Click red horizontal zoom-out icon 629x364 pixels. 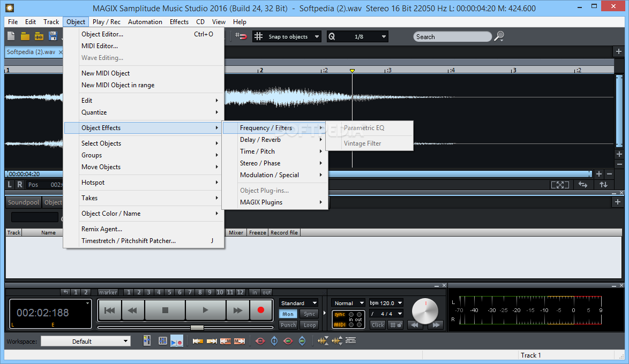pyautogui.click(x=260, y=341)
